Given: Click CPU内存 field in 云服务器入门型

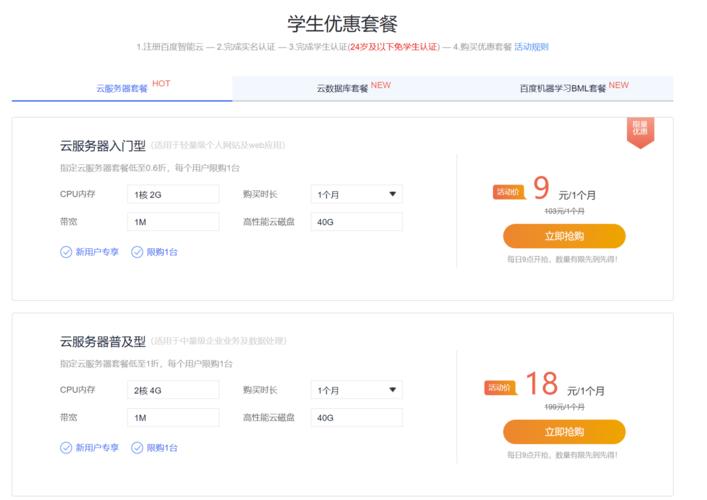Looking at the screenshot, I should 173,194.
